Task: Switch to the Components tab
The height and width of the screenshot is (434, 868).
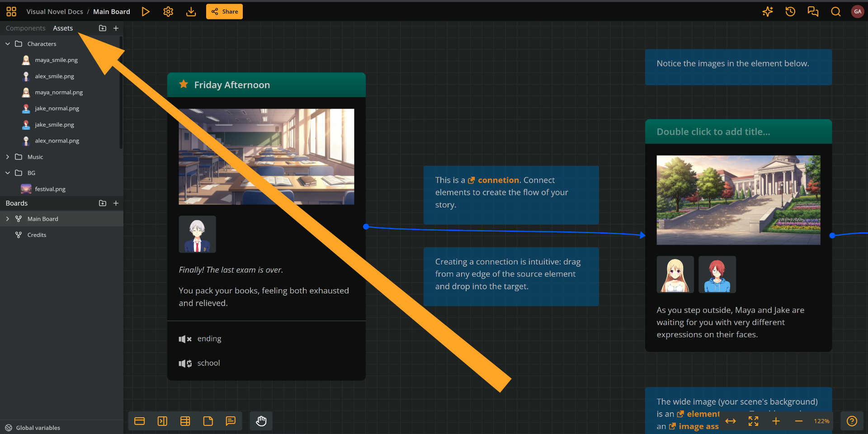Action: [25, 28]
